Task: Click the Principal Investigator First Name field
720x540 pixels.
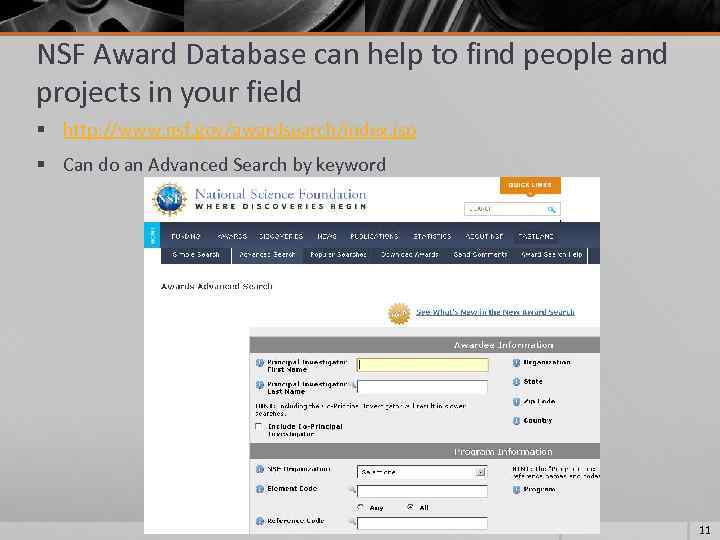Action: 422,365
